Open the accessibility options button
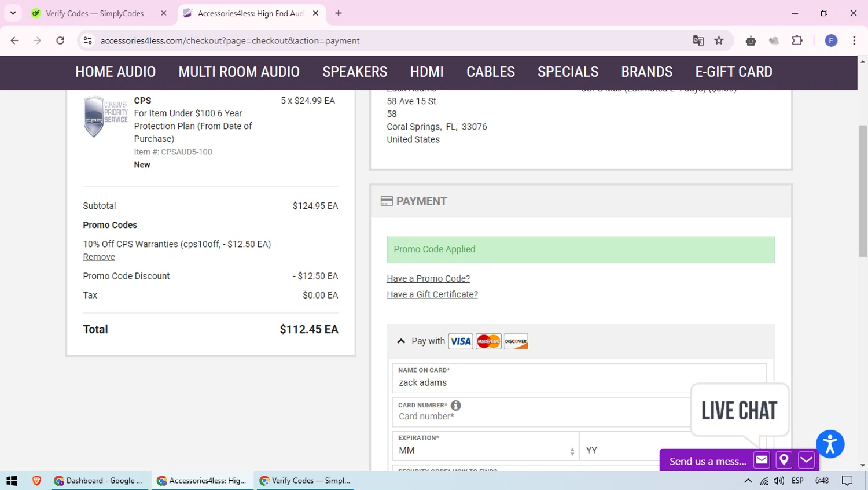The image size is (868, 490). pyautogui.click(x=830, y=444)
